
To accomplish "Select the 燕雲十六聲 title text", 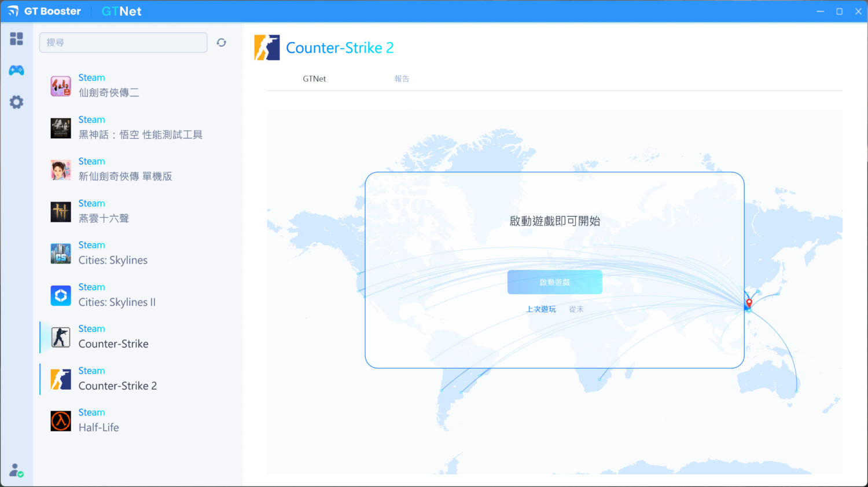I will [x=104, y=218].
